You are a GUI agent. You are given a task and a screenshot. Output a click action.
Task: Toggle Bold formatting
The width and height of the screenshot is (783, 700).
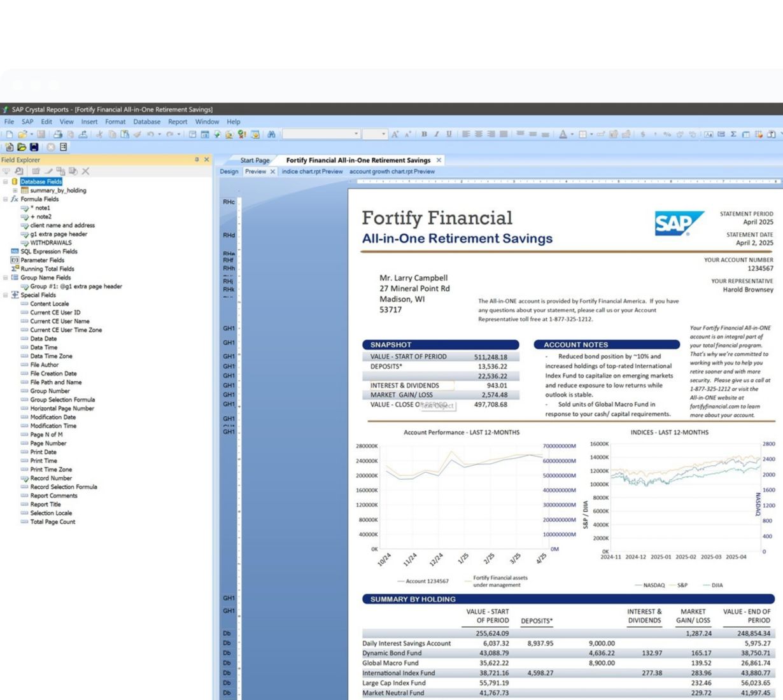click(x=424, y=134)
